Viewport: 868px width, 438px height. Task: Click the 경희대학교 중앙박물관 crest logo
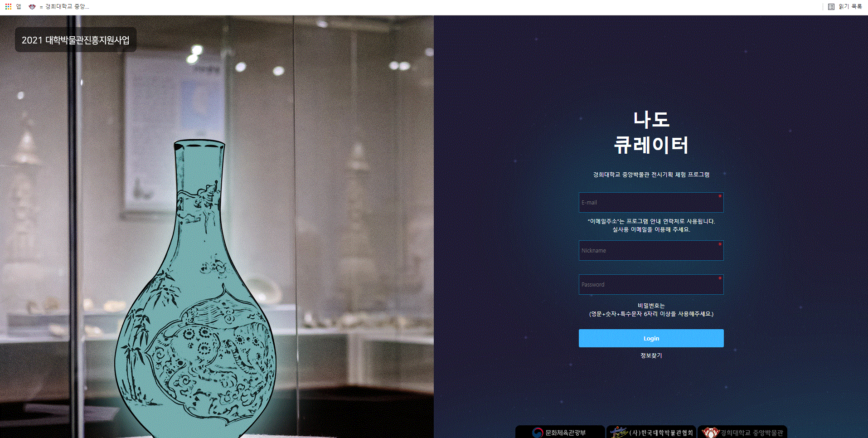[710, 433]
